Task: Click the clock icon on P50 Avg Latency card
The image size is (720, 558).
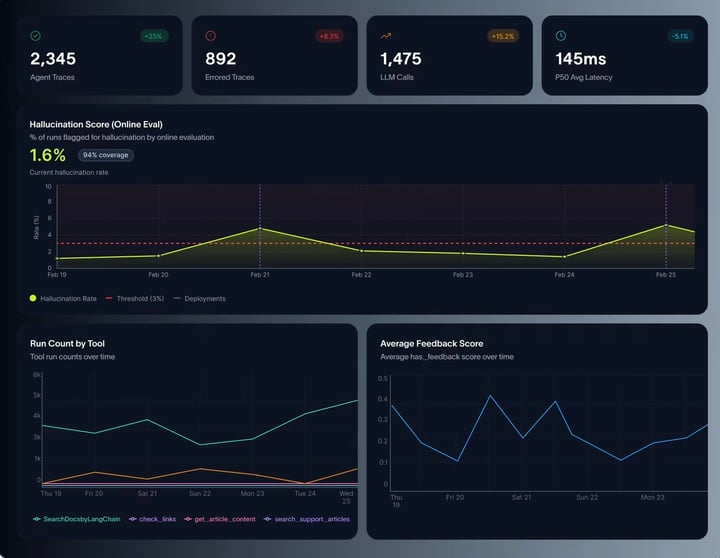Action: (561, 36)
